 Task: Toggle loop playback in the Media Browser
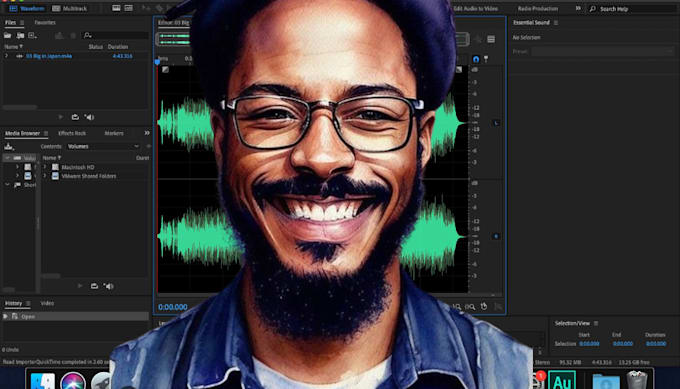tap(94, 286)
